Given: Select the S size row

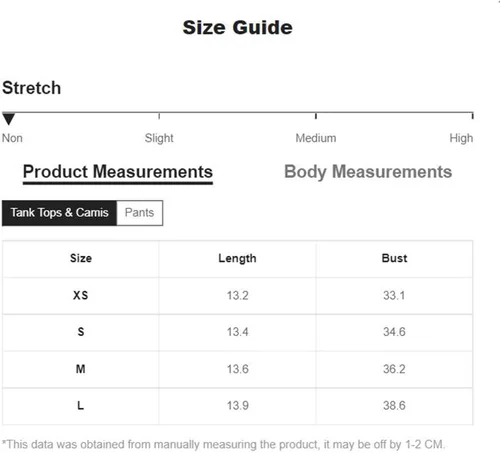Looking at the screenshot, I should pyautogui.click(x=237, y=332).
